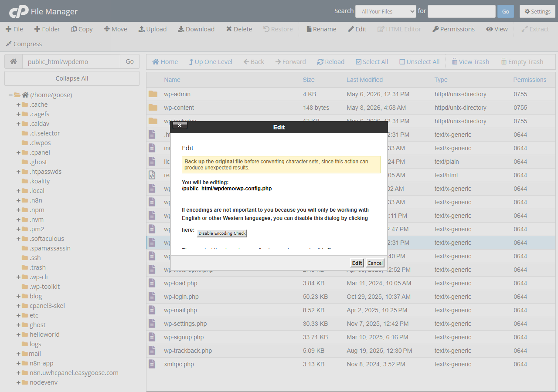This screenshot has width=558, height=392.
Task: Select the wp-signup.php file name
Action: tap(184, 337)
